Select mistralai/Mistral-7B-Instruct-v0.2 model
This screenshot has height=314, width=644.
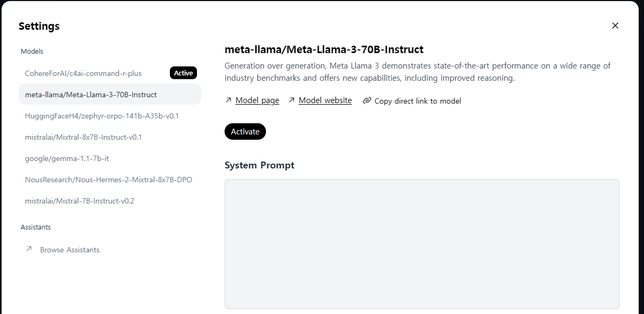point(110,201)
